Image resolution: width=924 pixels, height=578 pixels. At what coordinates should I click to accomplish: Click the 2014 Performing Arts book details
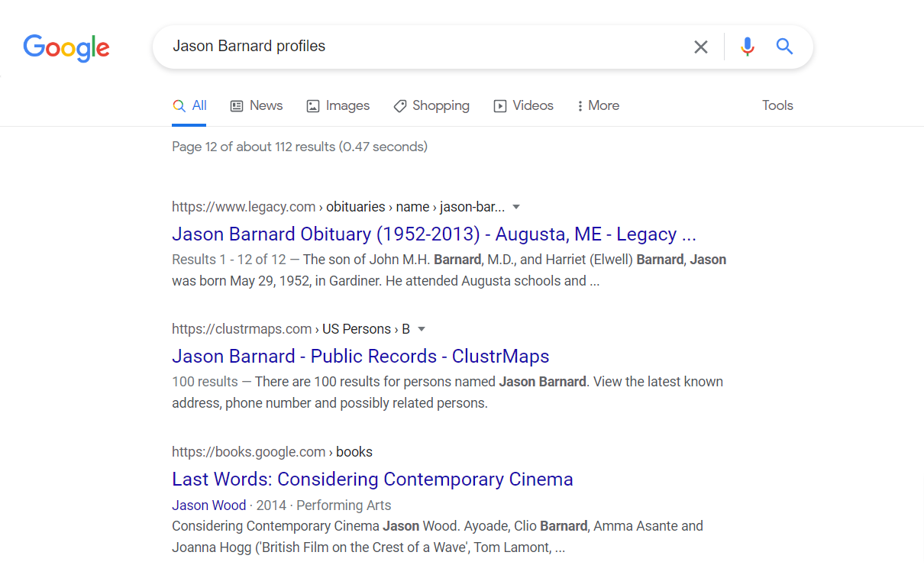[x=324, y=505]
